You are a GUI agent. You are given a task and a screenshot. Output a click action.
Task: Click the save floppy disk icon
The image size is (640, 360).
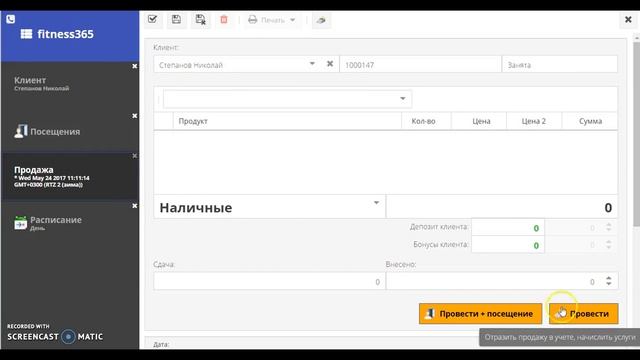176,20
